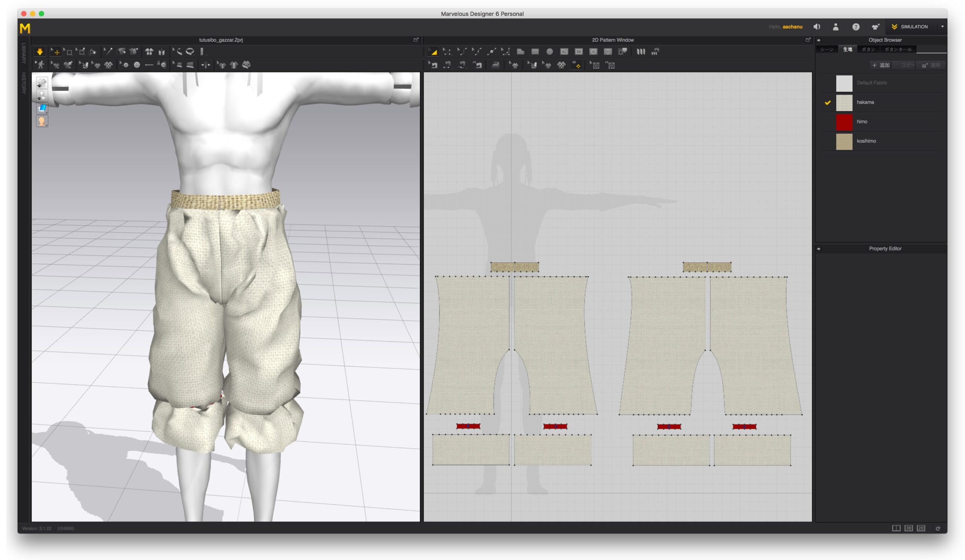Viewport: 965px width, 560px height.
Task: Toggle avatar display icon in 3D view
Action: tap(42, 95)
